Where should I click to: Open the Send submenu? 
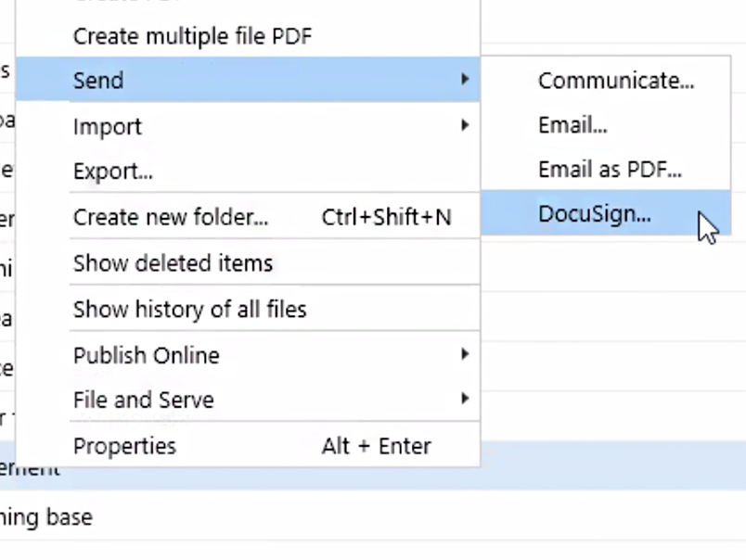point(98,81)
